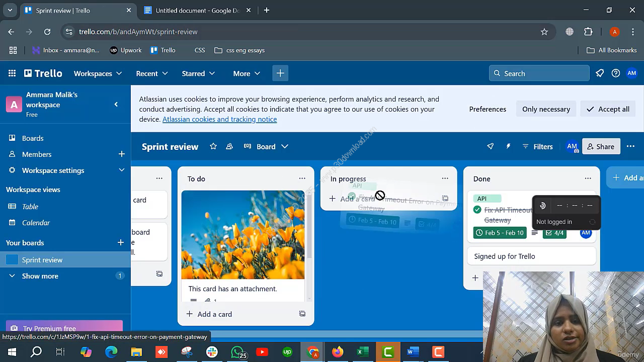Create card from template in In progress list
Screen dimensions: 644x362
pos(445,199)
